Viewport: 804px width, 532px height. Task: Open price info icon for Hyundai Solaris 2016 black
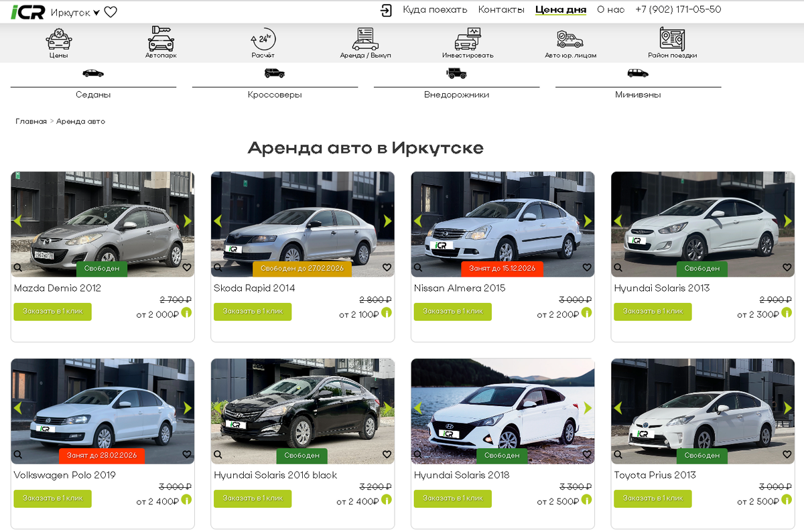(x=387, y=499)
